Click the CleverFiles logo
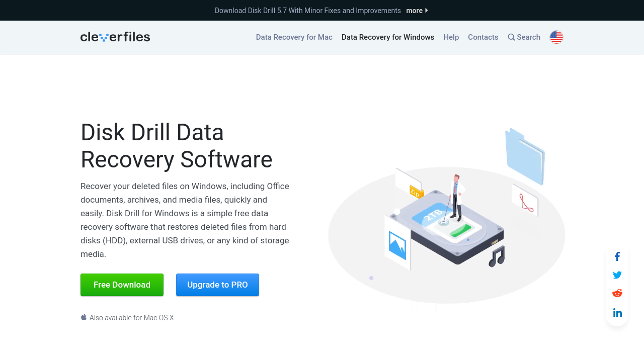The image size is (644, 362). click(115, 37)
